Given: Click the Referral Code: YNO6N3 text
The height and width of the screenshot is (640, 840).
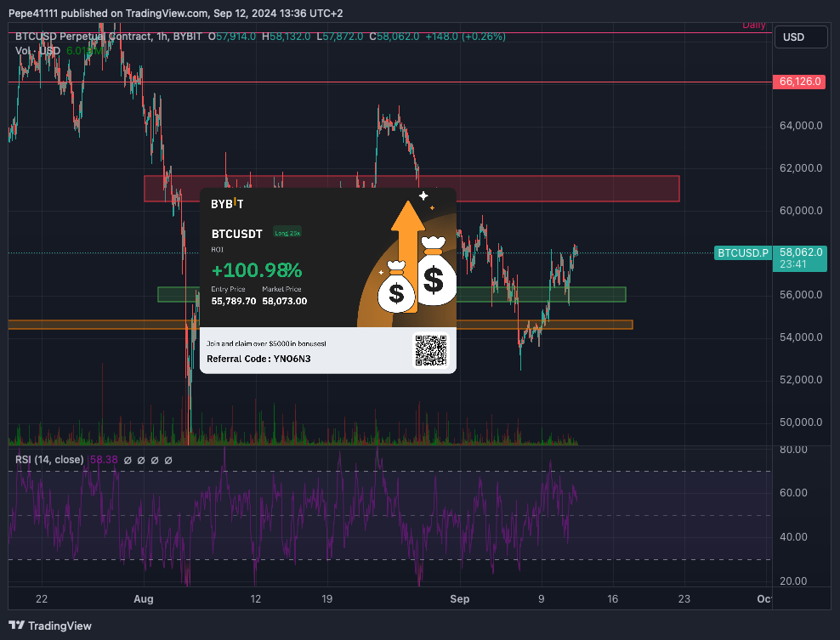Looking at the screenshot, I should (x=258, y=359).
